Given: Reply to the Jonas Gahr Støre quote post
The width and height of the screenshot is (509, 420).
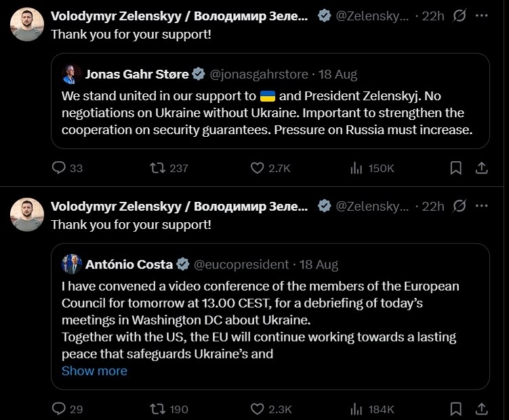Looking at the screenshot, I should [x=59, y=167].
